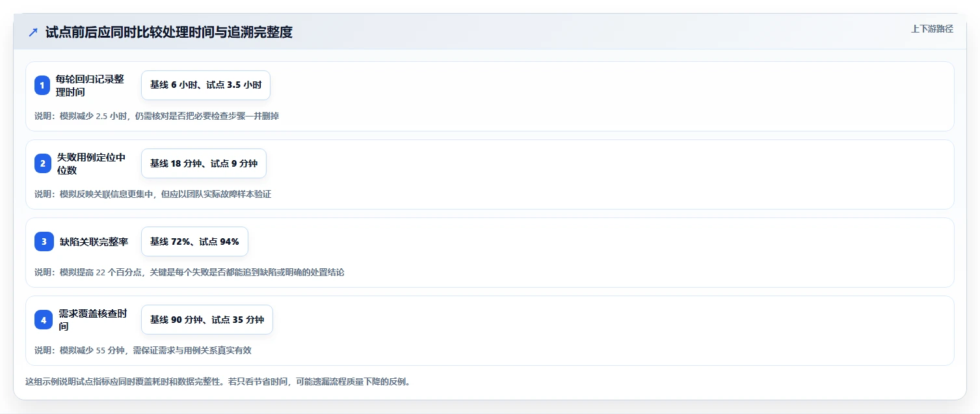Select the 基线 72%、试点 94% chip
Viewport: 980px width, 414px height.
194,241
